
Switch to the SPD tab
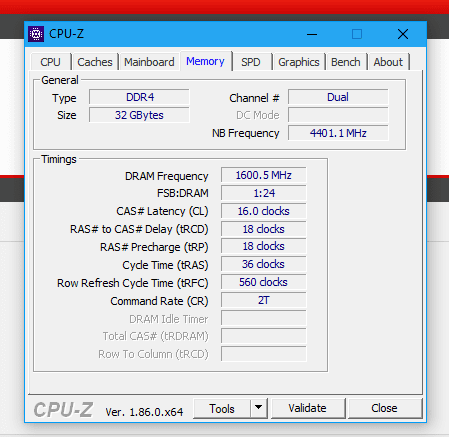(x=251, y=62)
